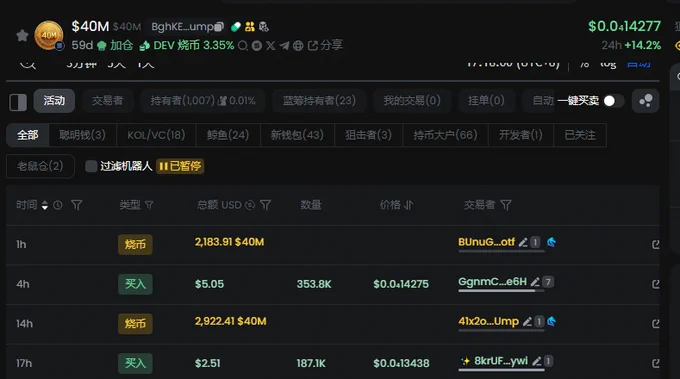Open the token's Telegram link
680x379 pixels.
[284, 45]
